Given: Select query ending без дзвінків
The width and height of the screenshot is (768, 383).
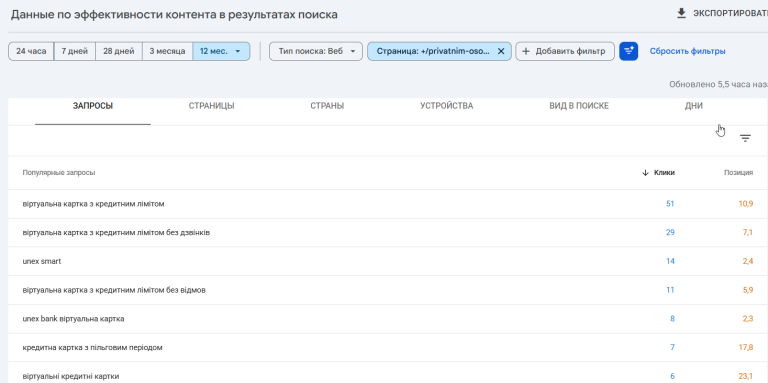Looking at the screenshot, I should (x=116, y=232).
